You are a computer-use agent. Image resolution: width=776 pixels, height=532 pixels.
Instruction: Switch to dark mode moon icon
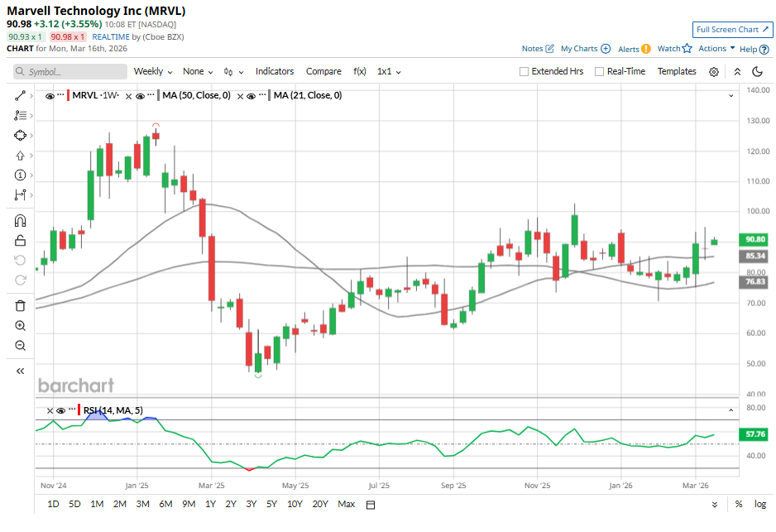click(757, 72)
